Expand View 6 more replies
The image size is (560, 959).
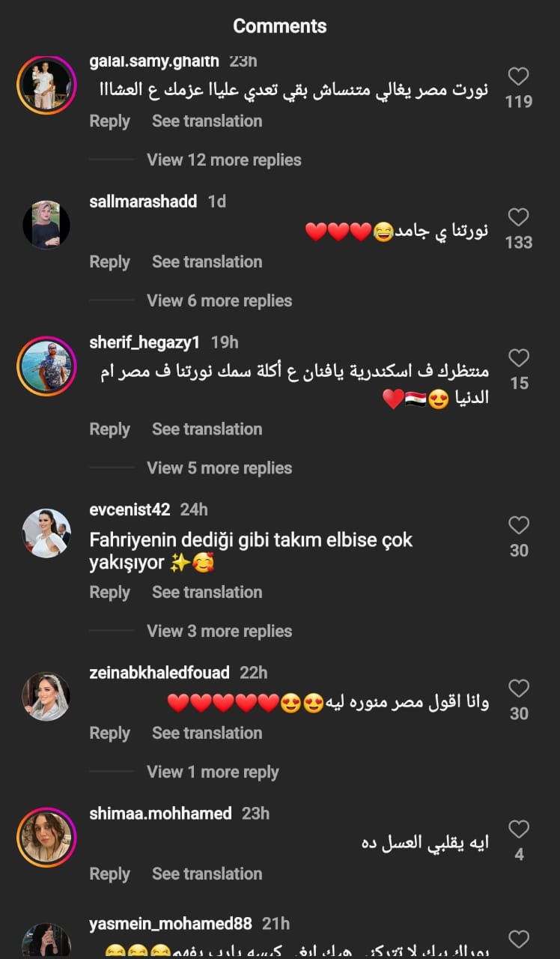click(x=219, y=300)
